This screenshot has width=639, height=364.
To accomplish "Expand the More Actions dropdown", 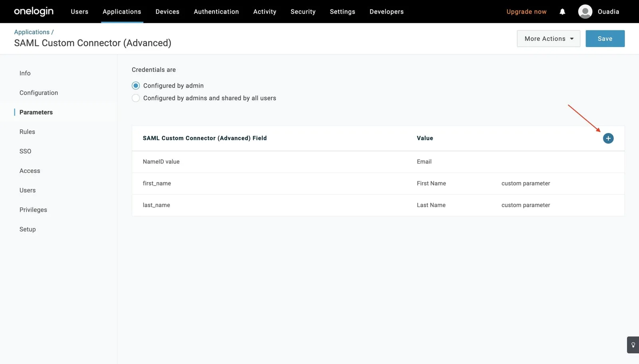I will 548,39.
